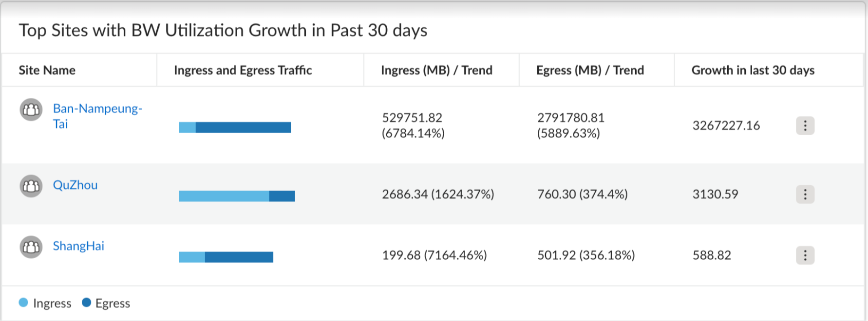Click the Egress (MB) / Trend column header
Viewport: 868px width, 321px height.
point(590,71)
